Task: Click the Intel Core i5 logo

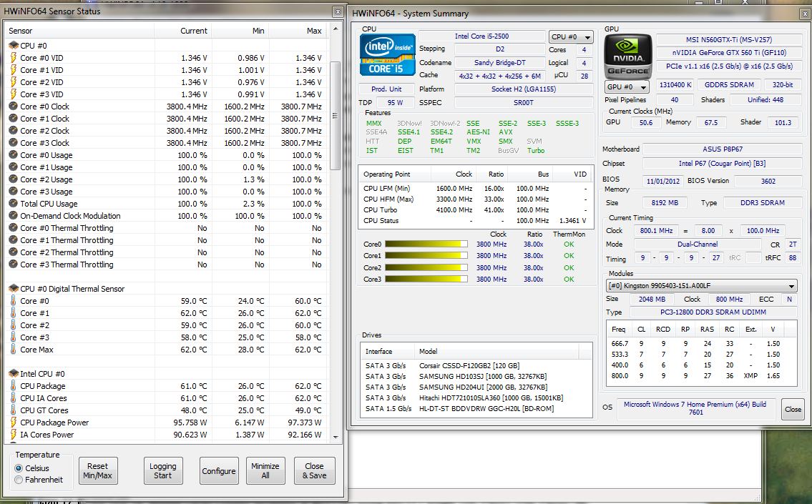Action: [x=387, y=54]
